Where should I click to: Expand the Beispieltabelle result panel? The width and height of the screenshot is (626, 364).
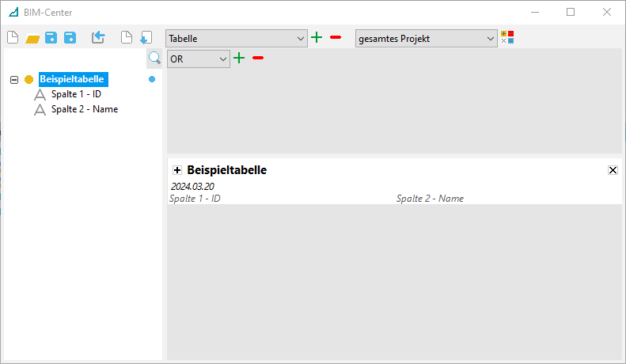pyautogui.click(x=177, y=170)
